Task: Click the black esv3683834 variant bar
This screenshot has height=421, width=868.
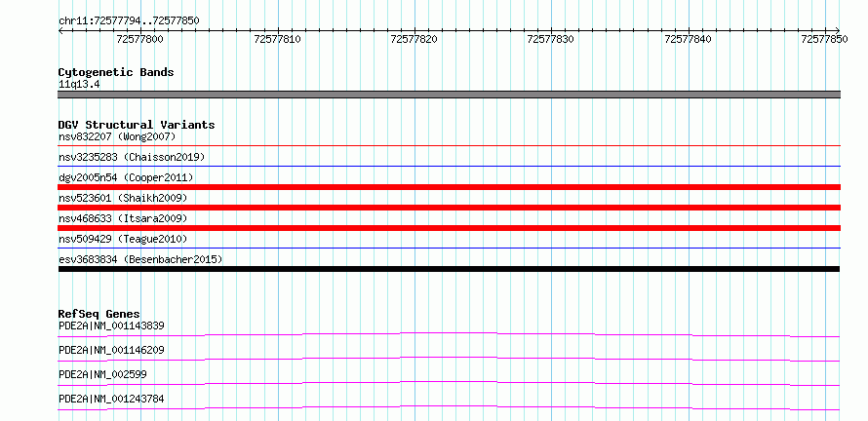Action: pyautogui.click(x=449, y=269)
